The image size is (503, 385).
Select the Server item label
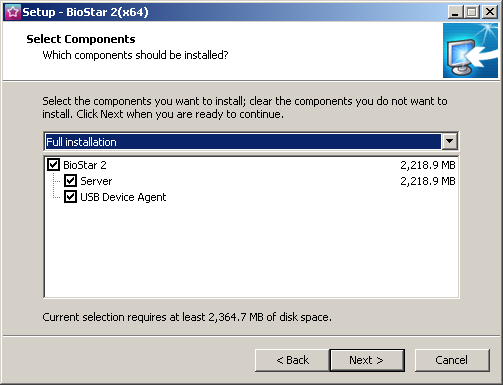(96, 181)
